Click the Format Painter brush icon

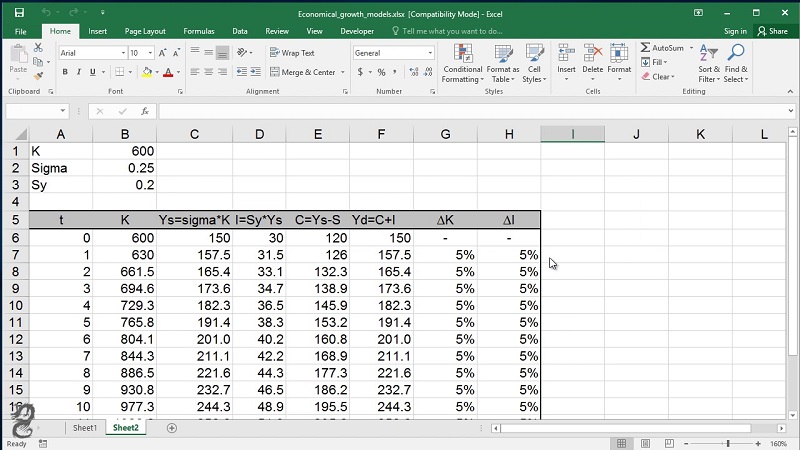(x=38, y=75)
